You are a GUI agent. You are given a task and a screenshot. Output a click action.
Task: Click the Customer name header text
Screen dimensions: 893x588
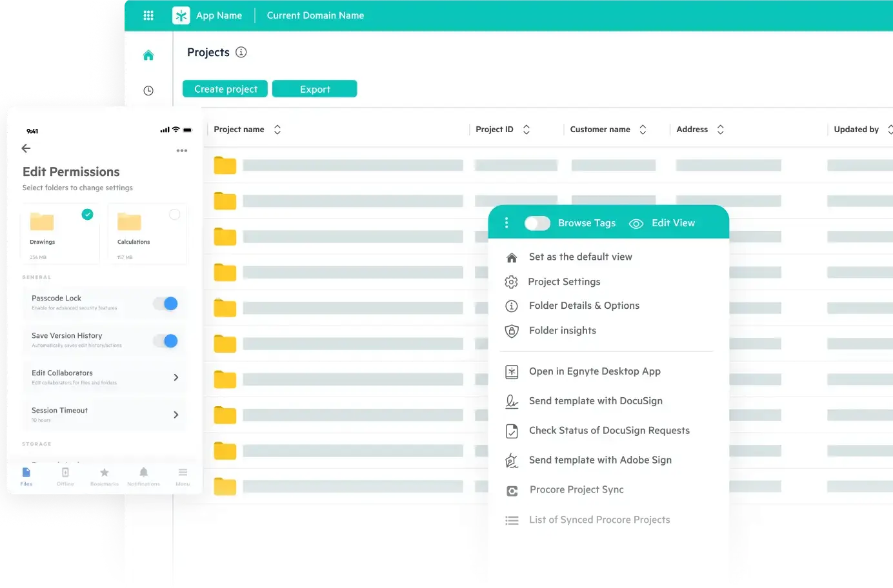(x=600, y=130)
